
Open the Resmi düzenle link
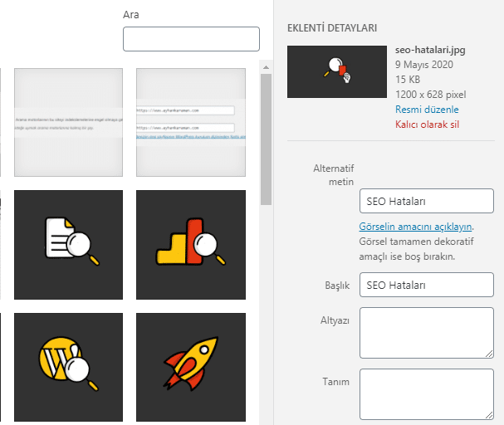tap(427, 110)
